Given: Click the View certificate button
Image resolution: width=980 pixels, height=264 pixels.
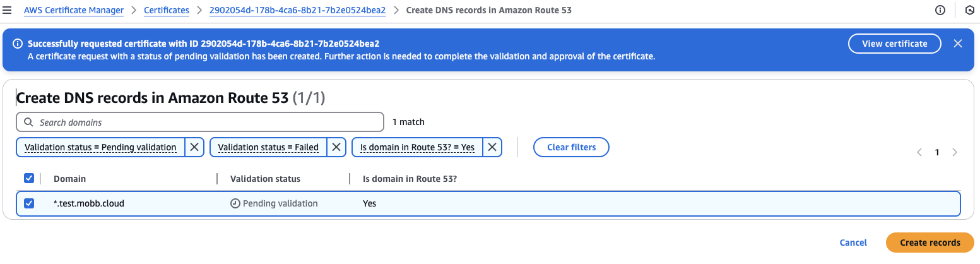Looking at the screenshot, I should pyautogui.click(x=894, y=44).
